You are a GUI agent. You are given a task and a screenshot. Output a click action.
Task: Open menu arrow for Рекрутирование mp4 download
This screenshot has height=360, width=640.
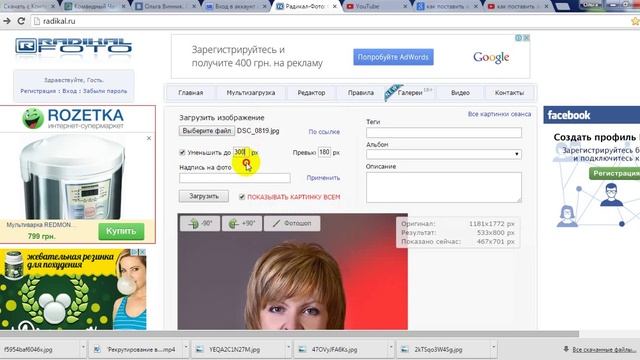click(x=186, y=348)
